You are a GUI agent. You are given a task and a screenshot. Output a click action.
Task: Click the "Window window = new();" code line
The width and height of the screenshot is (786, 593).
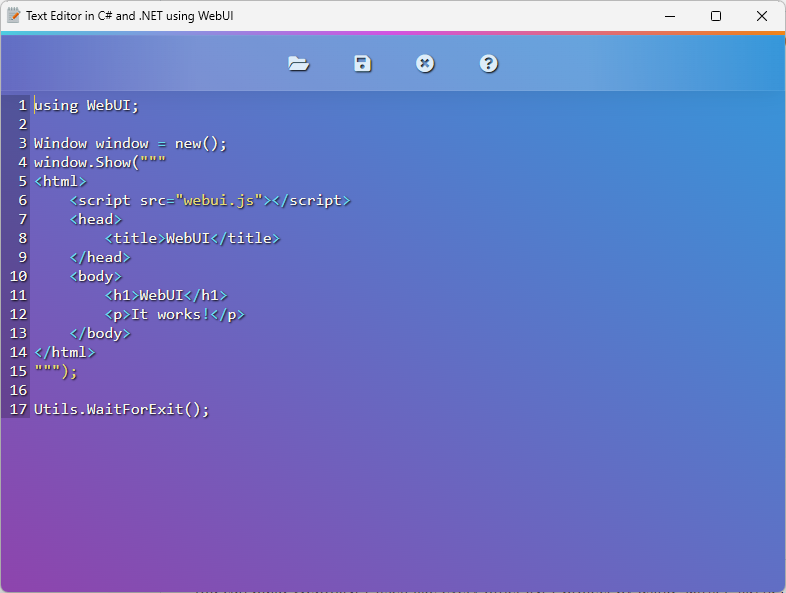pos(130,144)
